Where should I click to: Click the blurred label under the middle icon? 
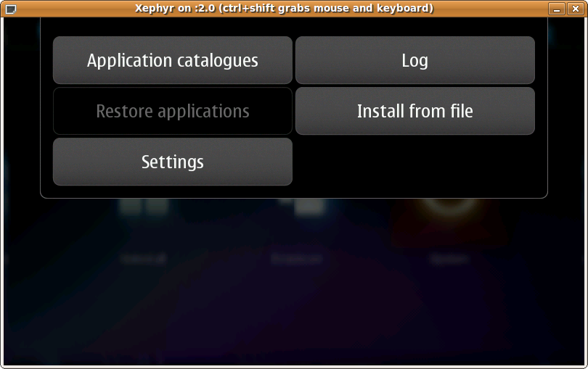point(296,258)
